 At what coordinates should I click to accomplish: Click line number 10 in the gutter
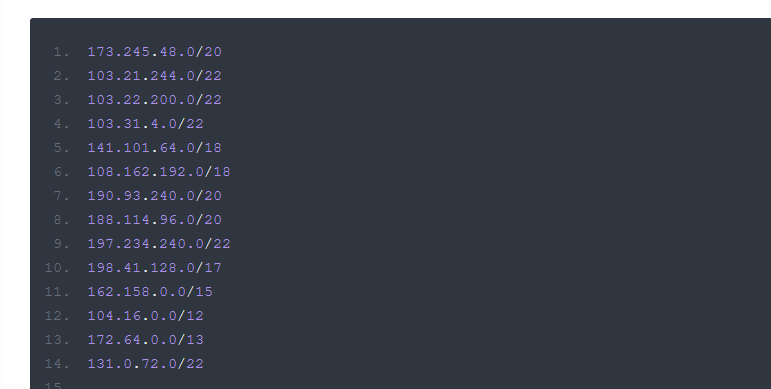tap(58, 268)
